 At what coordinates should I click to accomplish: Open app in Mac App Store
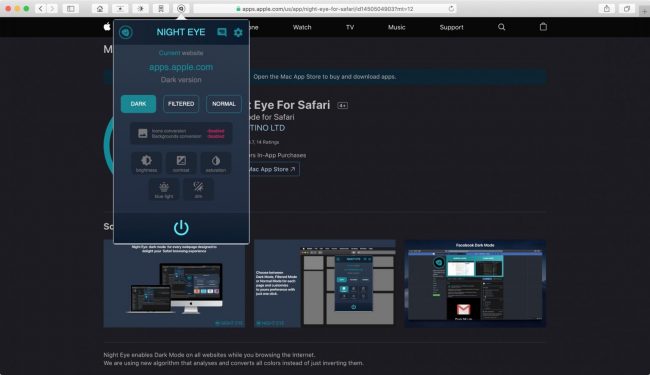(x=273, y=169)
